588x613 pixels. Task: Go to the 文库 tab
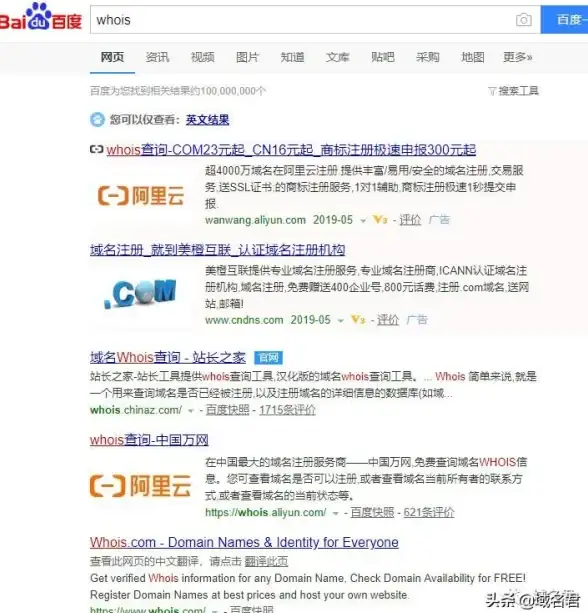(337, 57)
